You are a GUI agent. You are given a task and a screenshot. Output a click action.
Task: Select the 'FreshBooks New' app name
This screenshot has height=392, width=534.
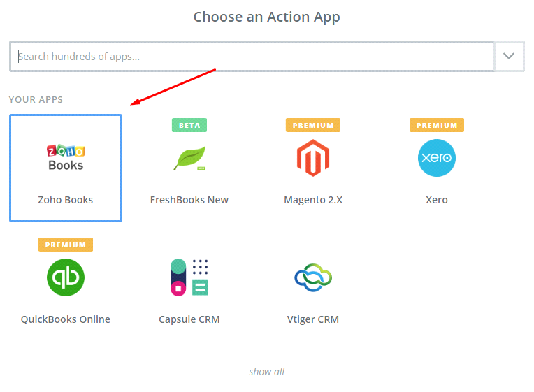coord(189,200)
